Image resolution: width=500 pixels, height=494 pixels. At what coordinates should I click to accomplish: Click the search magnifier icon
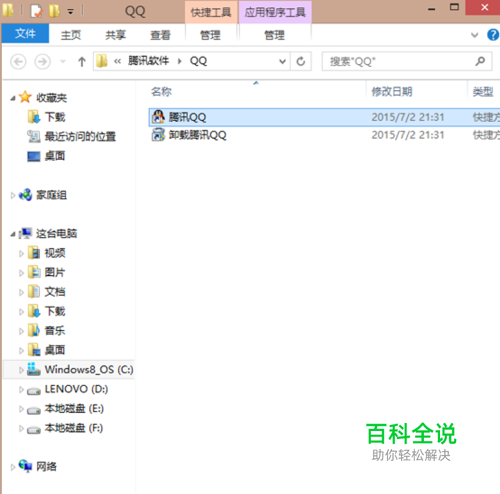(480, 61)
